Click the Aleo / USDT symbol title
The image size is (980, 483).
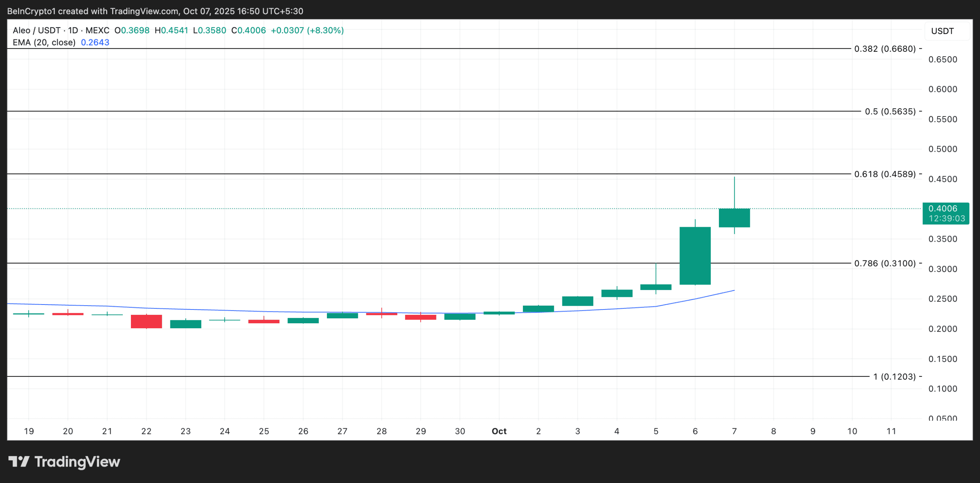37,30
